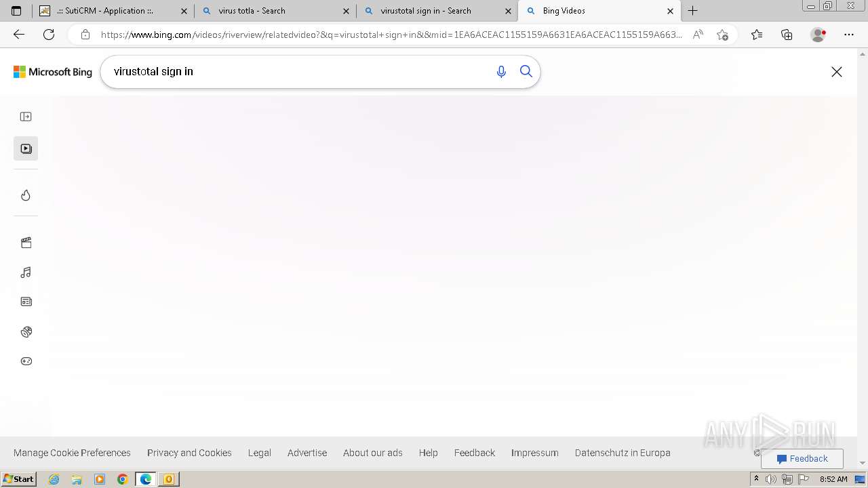The width and height of the screenshot is (868, 488).
Task: Open the volume speaker tray icon
Action: (x=771, y=479)
